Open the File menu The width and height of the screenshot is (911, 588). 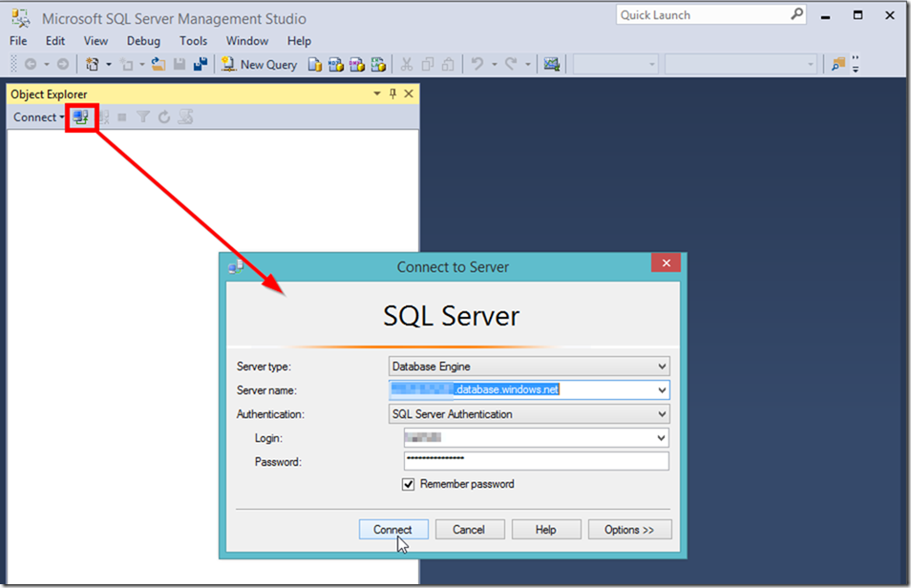(x=18, y=41)
